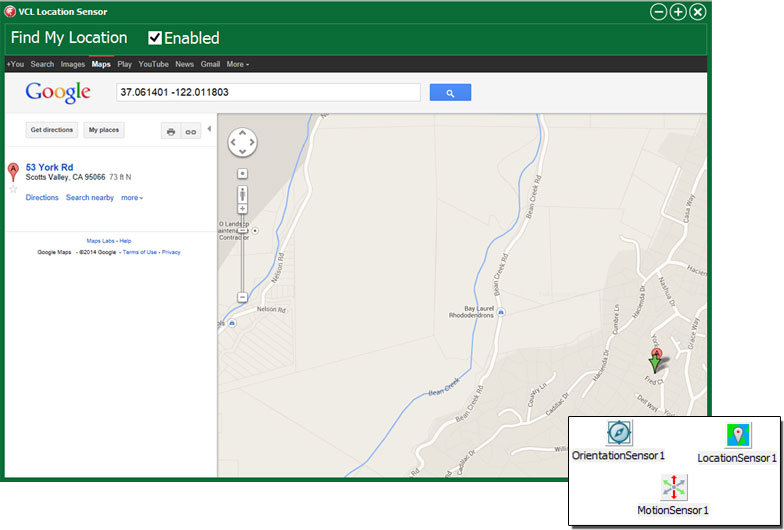Click the Directions link
784x530 pixels.
[x=42, y=198]
